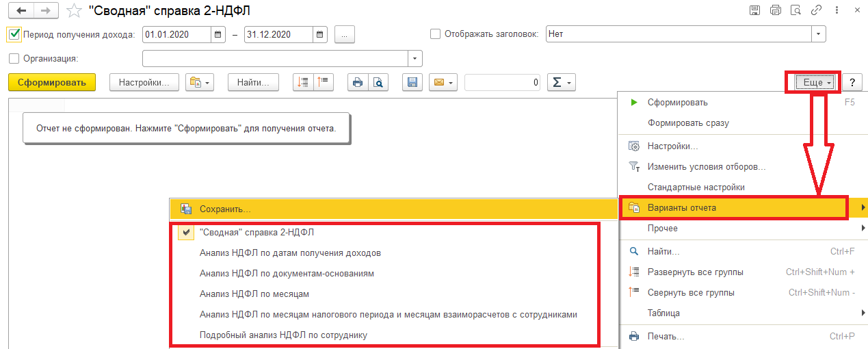The height and width of the screenshot is (349, 868).
Task: Open email send dropdown in toolbar
Action: point(443,82)
